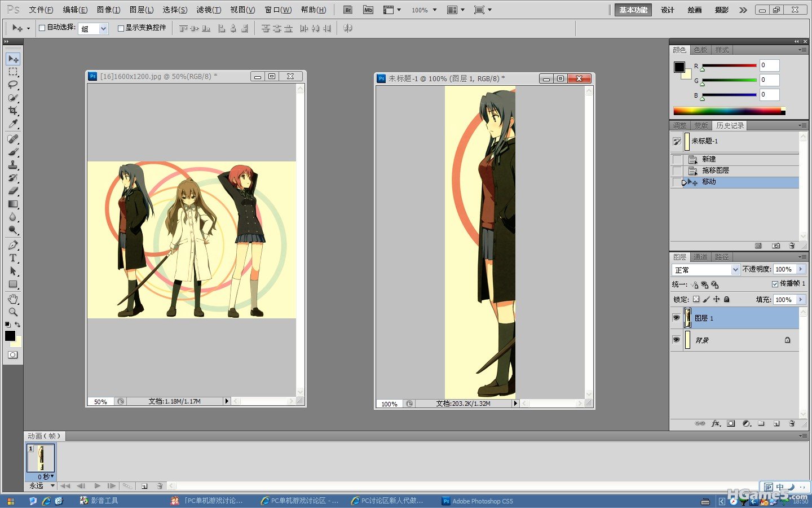Toggle lock image pixels brush icon

[x=706, y=299]
